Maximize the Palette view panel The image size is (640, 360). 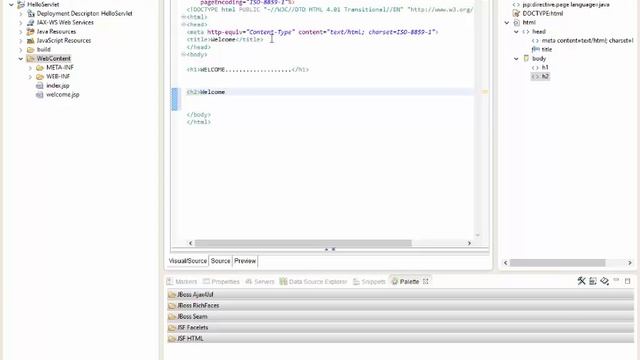pos(628,281)
